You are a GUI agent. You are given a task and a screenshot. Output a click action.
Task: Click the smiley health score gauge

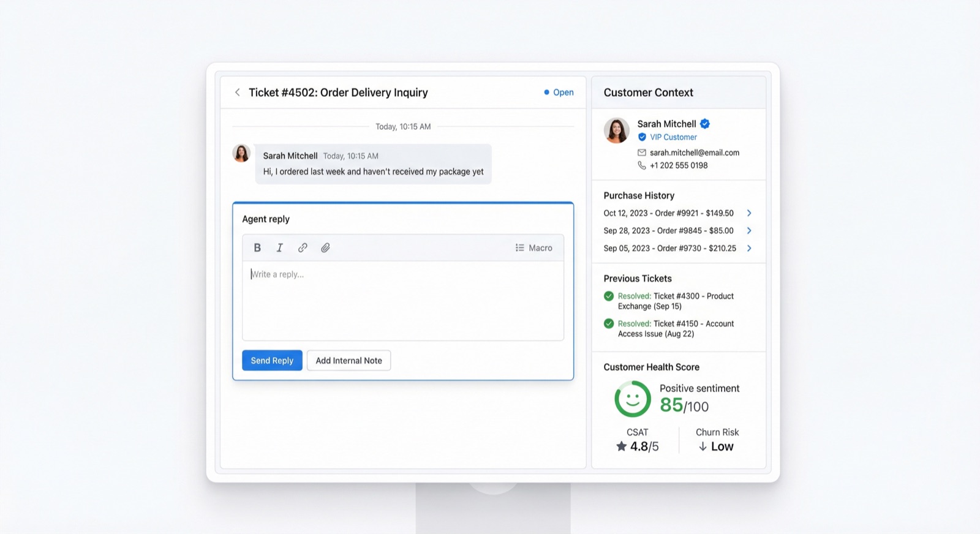633,399
